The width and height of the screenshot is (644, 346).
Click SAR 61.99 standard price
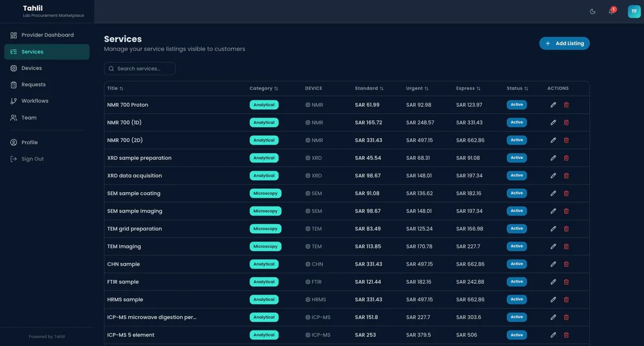point(367,105)
